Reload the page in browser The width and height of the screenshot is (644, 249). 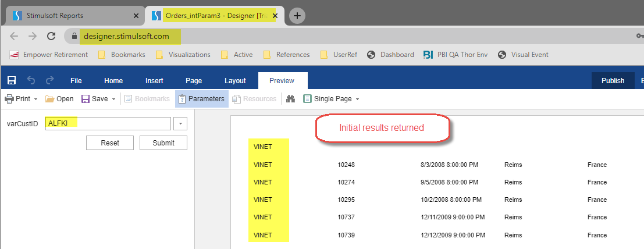[x=51, y=36]
